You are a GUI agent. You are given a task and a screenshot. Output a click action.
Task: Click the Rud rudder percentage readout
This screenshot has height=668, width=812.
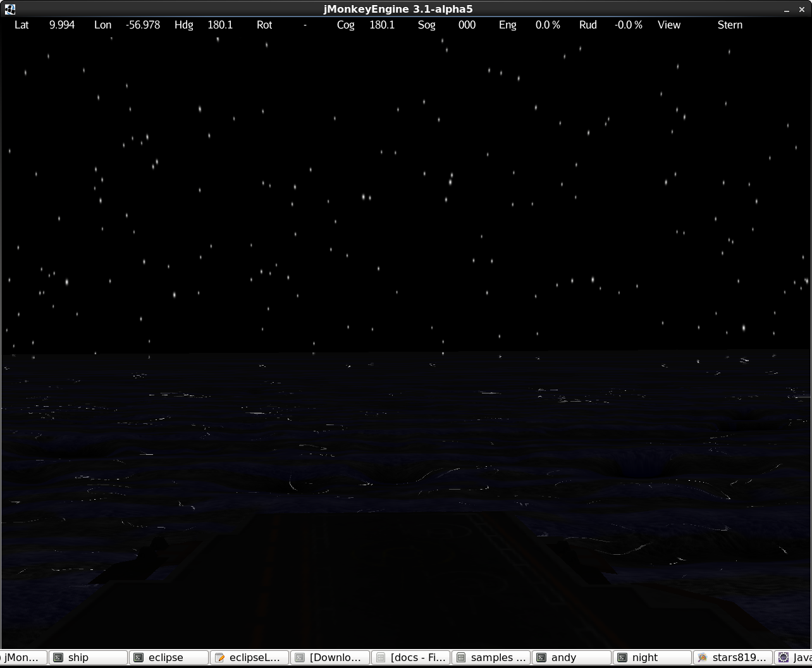click(x=628, y=25)
